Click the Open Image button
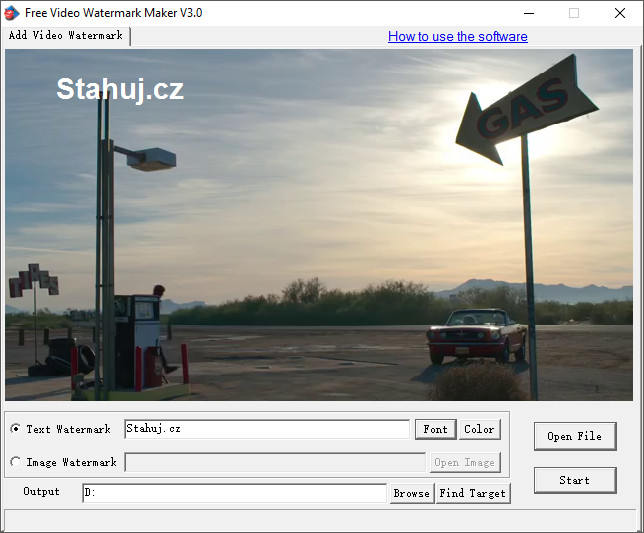 465,462
